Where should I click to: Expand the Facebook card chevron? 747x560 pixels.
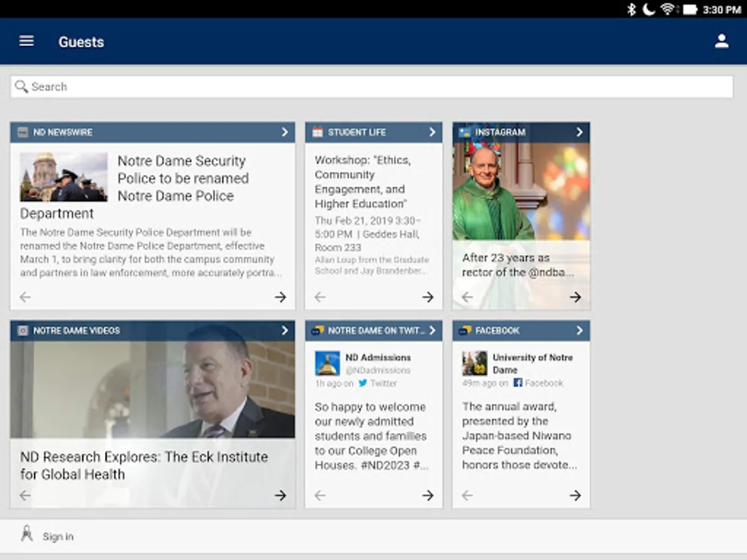click(580, 330)
